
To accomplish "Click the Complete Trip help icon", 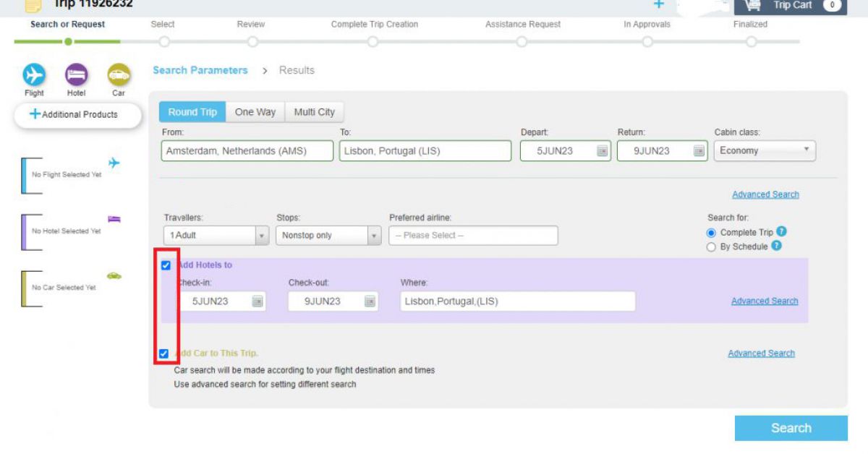I will point(781,232).
